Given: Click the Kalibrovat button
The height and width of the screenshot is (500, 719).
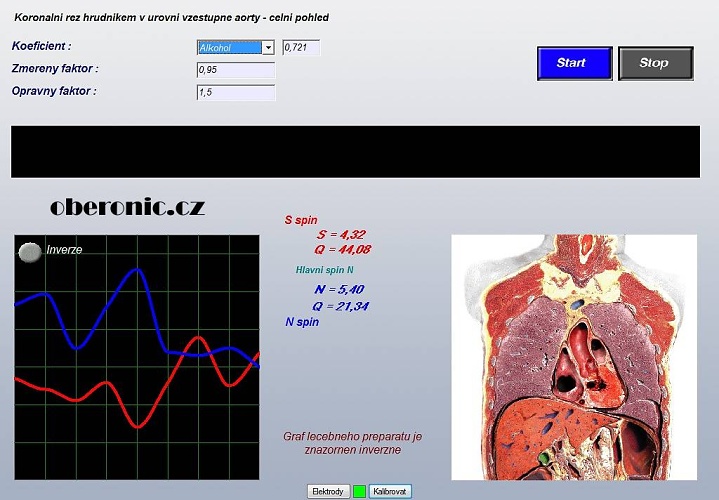Looking at the screenshot, I should pos(390,491).
